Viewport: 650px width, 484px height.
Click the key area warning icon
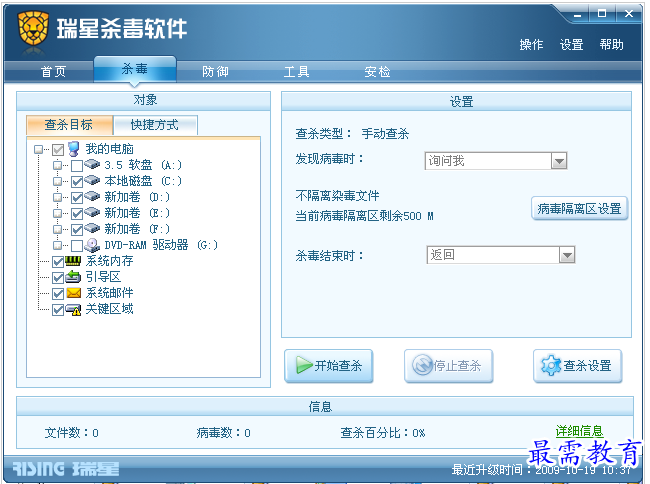73,310
